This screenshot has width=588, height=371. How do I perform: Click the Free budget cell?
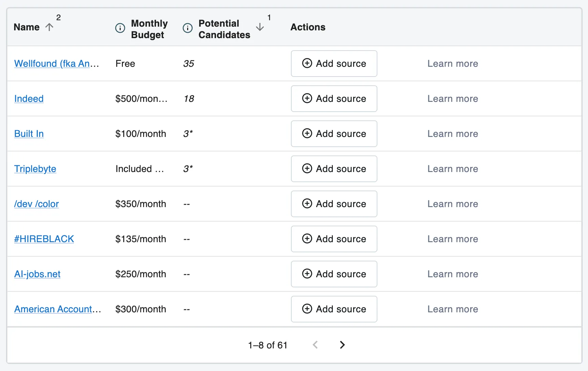pos(125,63)
